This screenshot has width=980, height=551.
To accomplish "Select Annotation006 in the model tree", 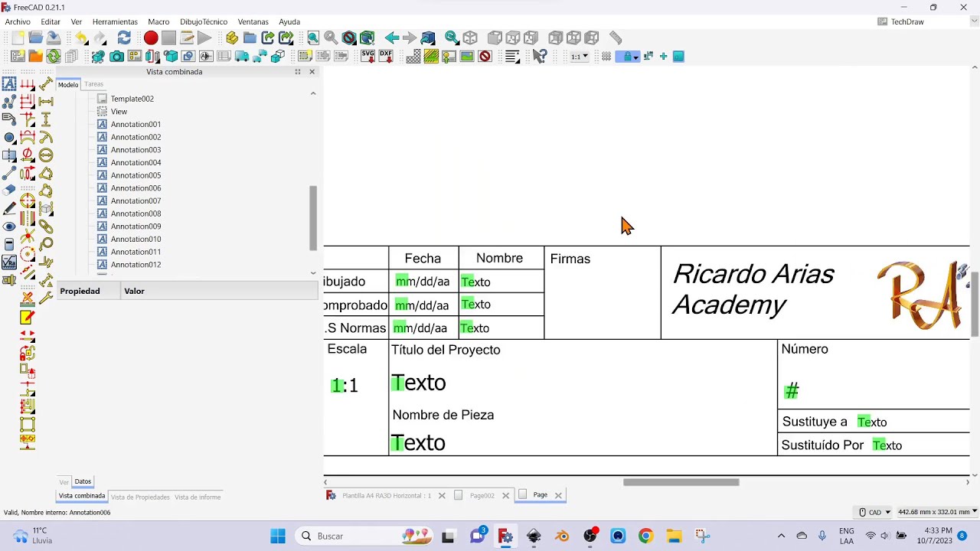I will [136, 188].
